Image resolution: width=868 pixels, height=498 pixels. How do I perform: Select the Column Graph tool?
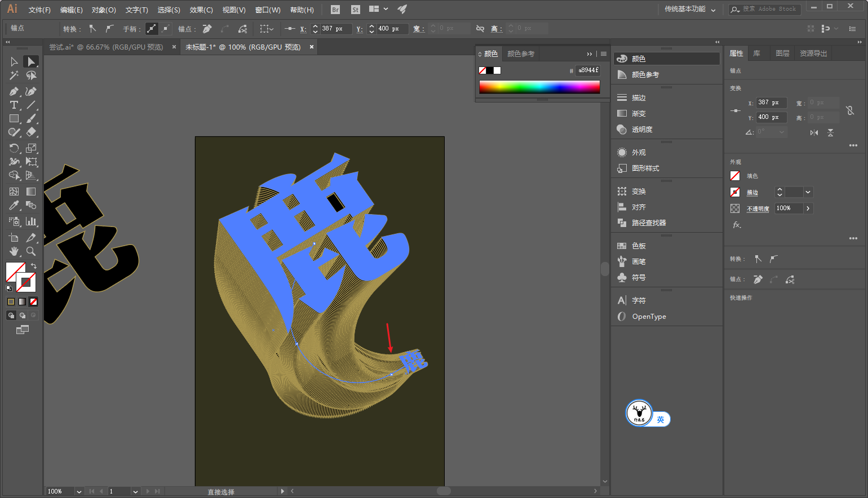point(31,221)
